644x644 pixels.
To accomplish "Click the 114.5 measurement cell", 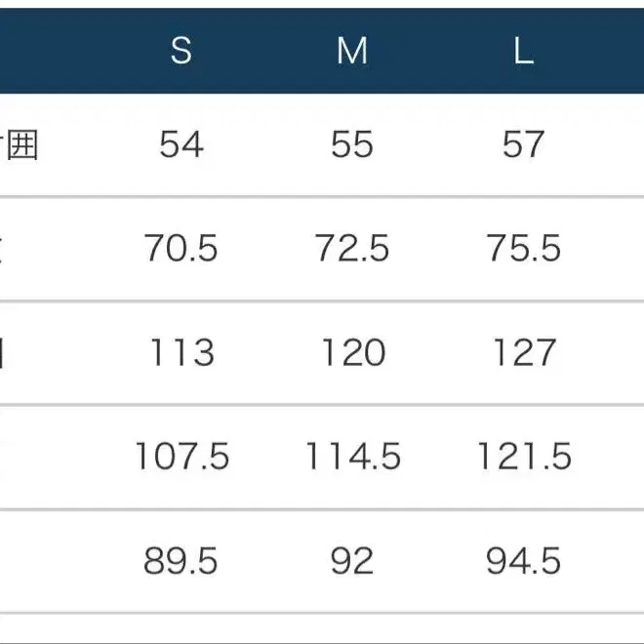I will tap(352, 456).
